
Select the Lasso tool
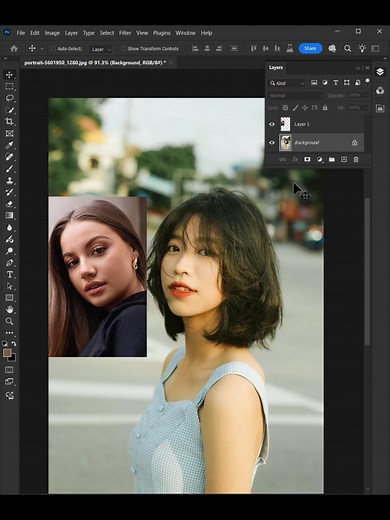click(x=9, y=98)
